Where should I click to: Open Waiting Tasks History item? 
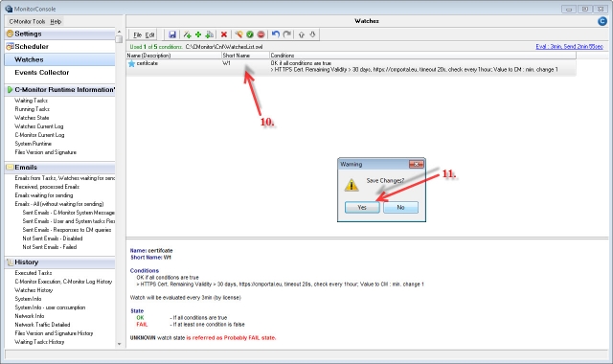coord(39,342)
